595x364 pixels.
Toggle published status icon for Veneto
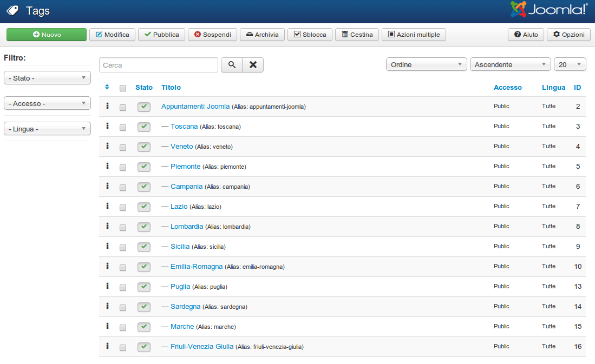143,147
